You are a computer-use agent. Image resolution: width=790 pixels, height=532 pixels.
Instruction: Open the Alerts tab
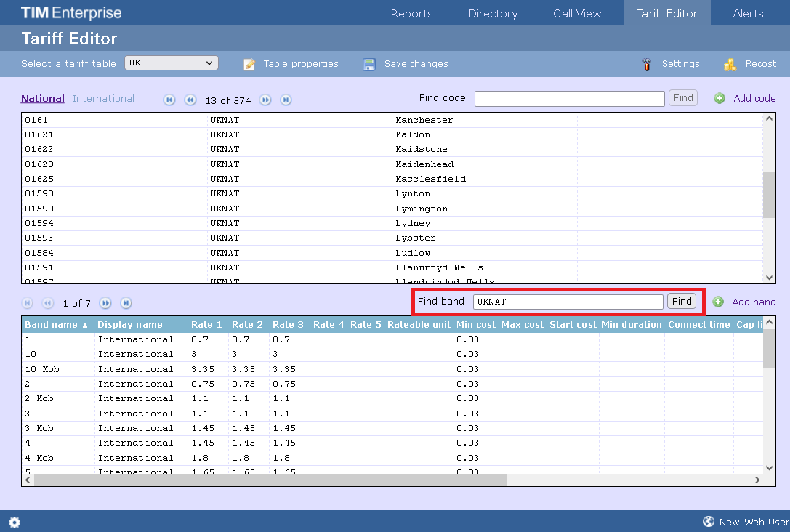pyautogui.click(x=748, y=14)
